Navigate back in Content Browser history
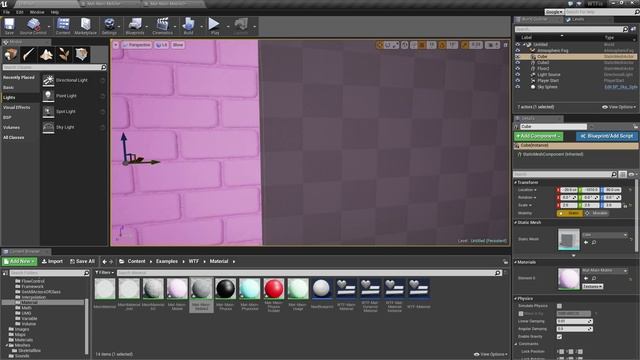The height and width of the screenshot is (360, 640). click(x=104, y=262)
